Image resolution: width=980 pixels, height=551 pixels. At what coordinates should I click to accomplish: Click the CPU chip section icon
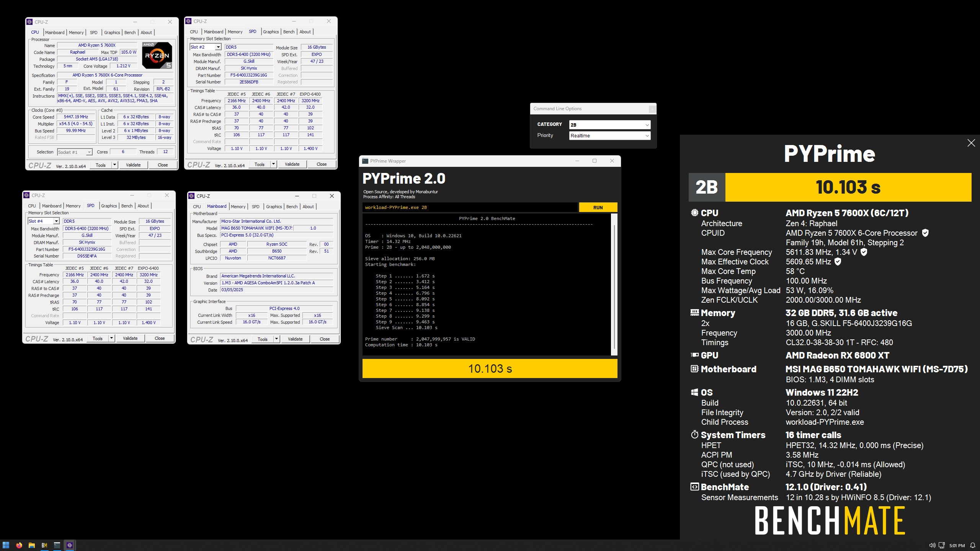point(694,213)
